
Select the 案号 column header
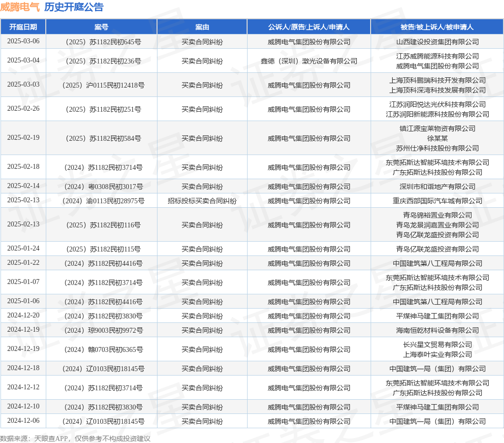[101, 27]
